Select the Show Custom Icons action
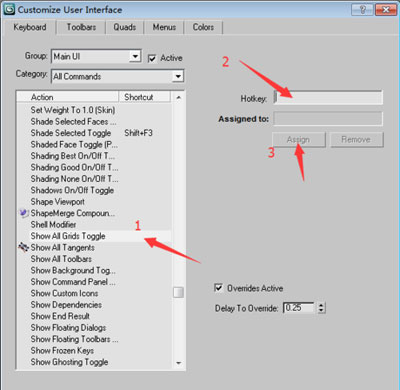Viewport: 400px width, 390px height. [x=64, y=293]
